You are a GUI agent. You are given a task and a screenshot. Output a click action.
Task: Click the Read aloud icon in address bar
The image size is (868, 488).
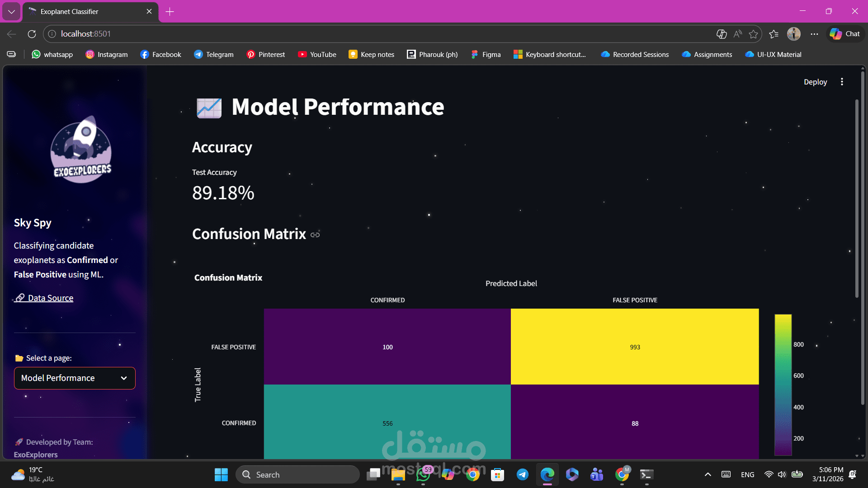(738, 34)
